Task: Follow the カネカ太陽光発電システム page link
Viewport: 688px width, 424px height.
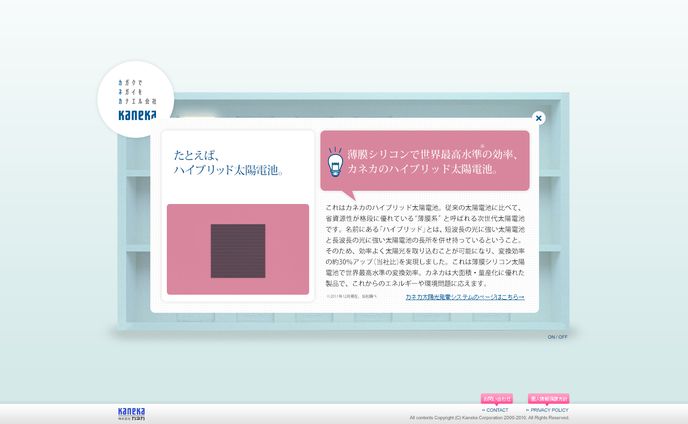Action: [465, 297]
